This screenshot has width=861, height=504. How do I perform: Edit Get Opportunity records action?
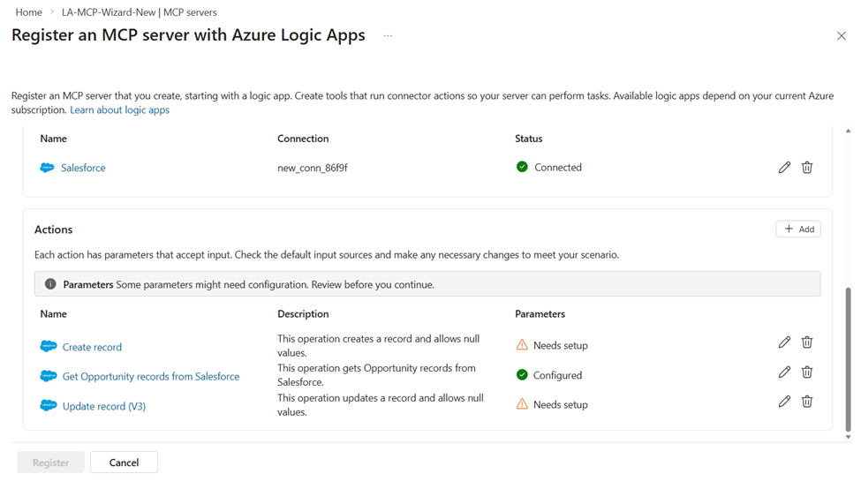[x=784, y=372]
